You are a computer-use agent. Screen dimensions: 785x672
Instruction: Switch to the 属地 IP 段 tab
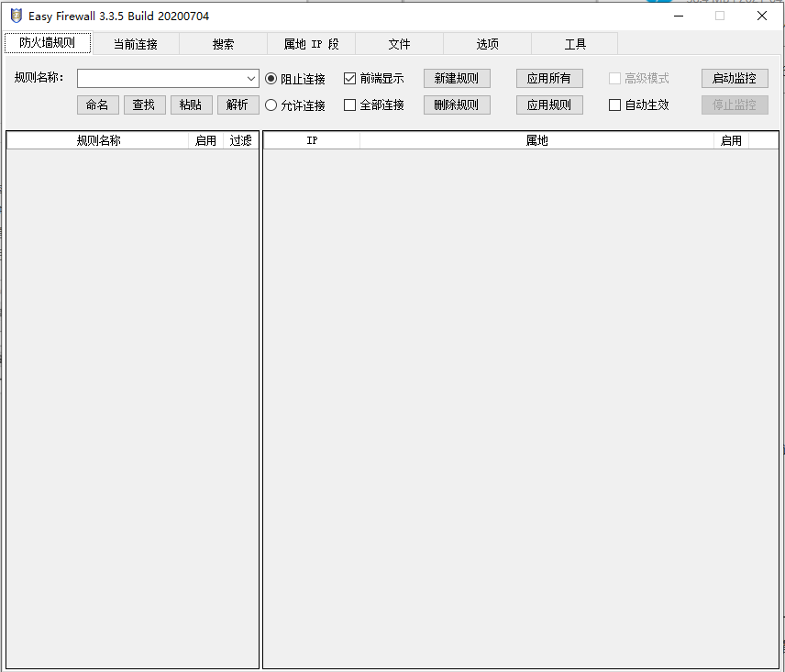tap(312, 44)
